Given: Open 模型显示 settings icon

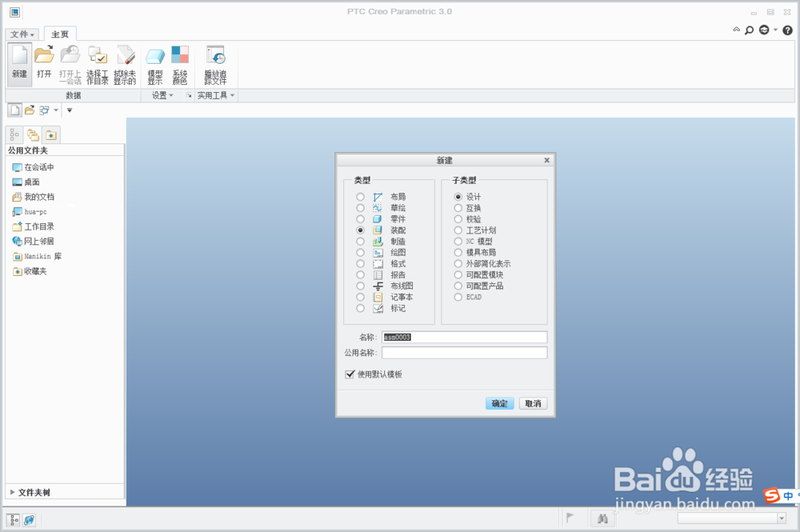Looking at the screenshot, I should tap(155, 64).
